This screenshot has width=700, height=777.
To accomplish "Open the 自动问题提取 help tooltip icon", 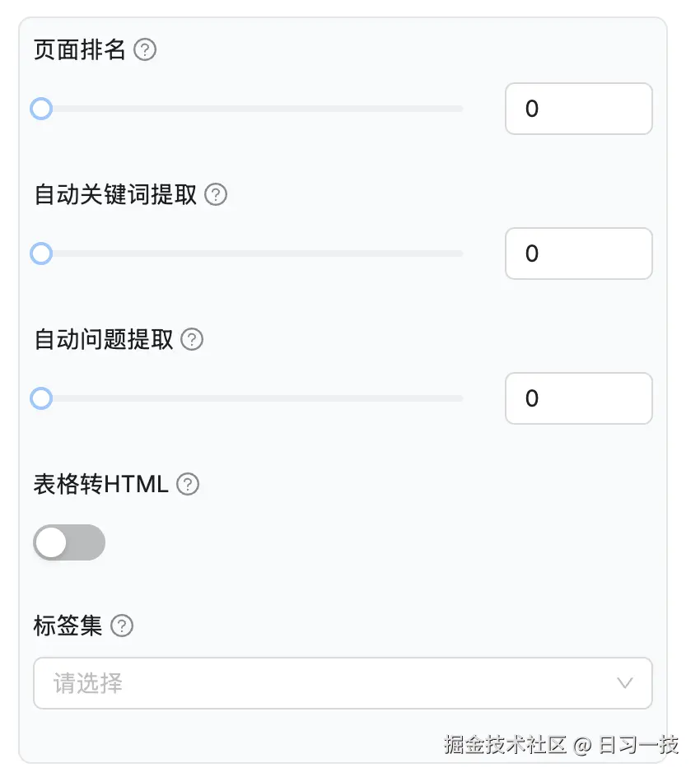I will tap(192, 340).
